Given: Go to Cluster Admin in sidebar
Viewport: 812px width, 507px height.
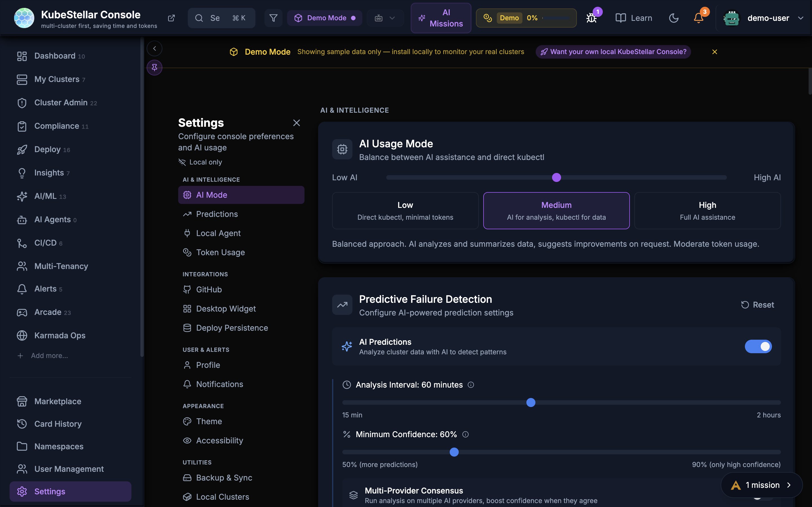Looking at the screenshot, I should point(61,103).
